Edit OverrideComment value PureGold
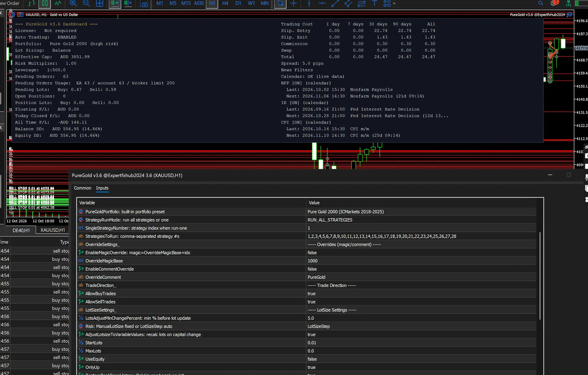 [x=421, y=277]
